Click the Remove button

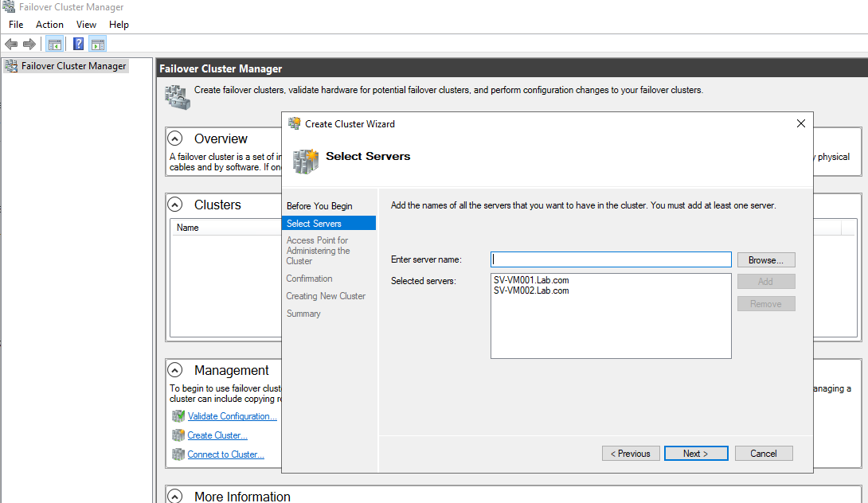click(x=766, y=304)
